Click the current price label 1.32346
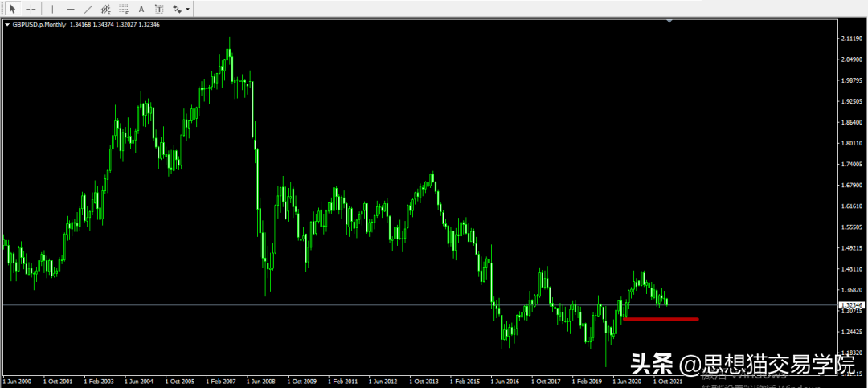868x388 pixels. point(851,305)
